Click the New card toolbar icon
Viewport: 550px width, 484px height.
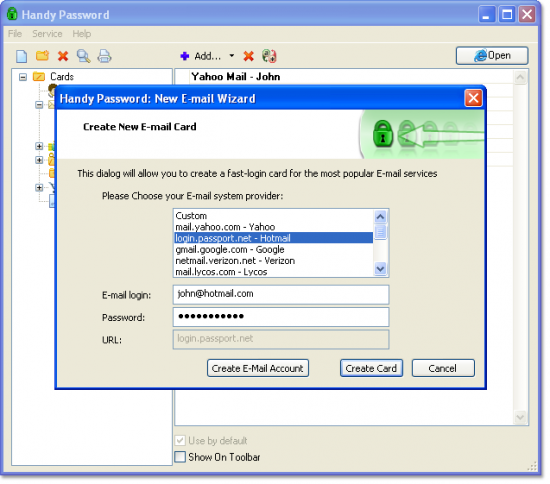(x=21, y=56)
